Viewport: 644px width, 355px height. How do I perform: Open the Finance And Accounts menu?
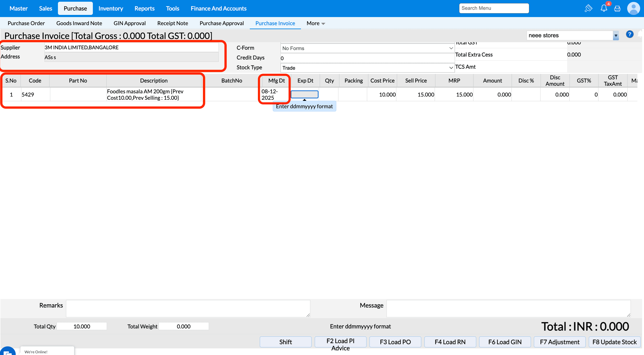click(x=218, y=9)
